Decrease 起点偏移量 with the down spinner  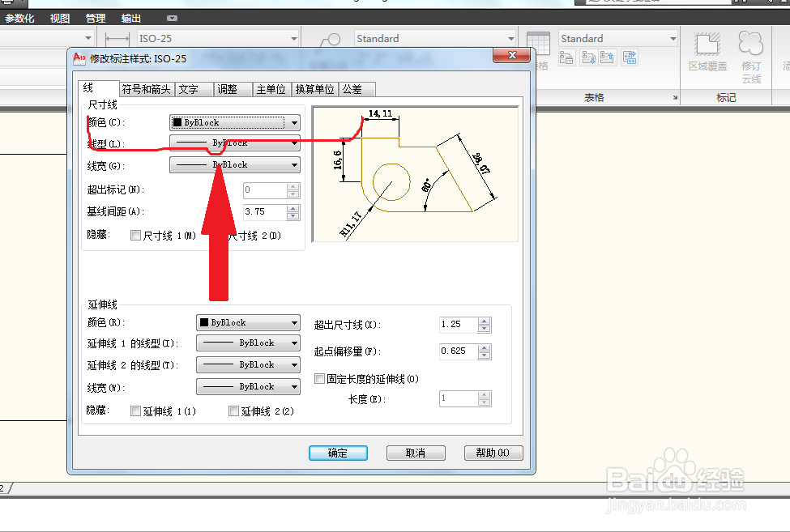pyautogui.click(x=485, y=355)
